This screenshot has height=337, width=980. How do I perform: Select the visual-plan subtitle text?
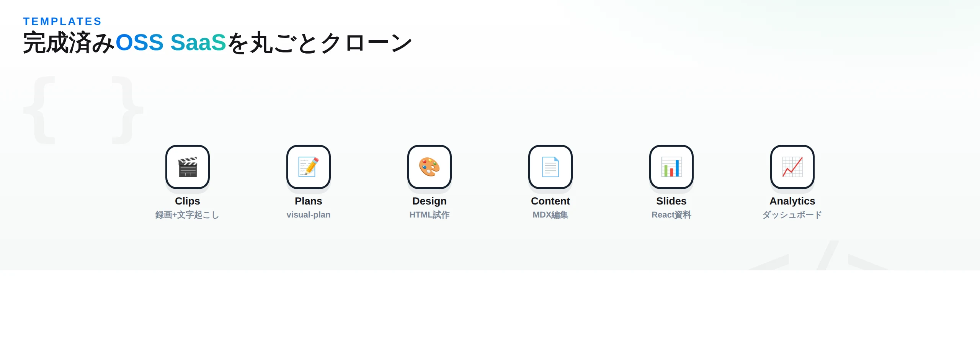(x=309, y=215)
